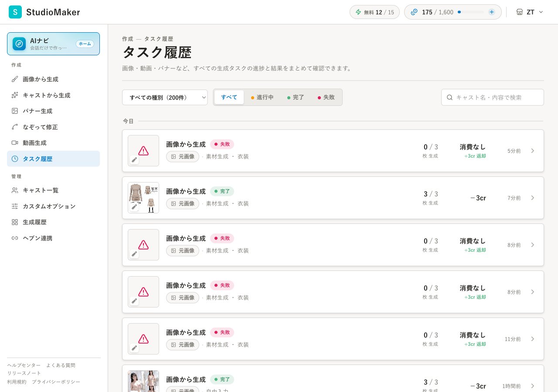Open the すべての種別 (200件) dropdown

click(165, 98)
